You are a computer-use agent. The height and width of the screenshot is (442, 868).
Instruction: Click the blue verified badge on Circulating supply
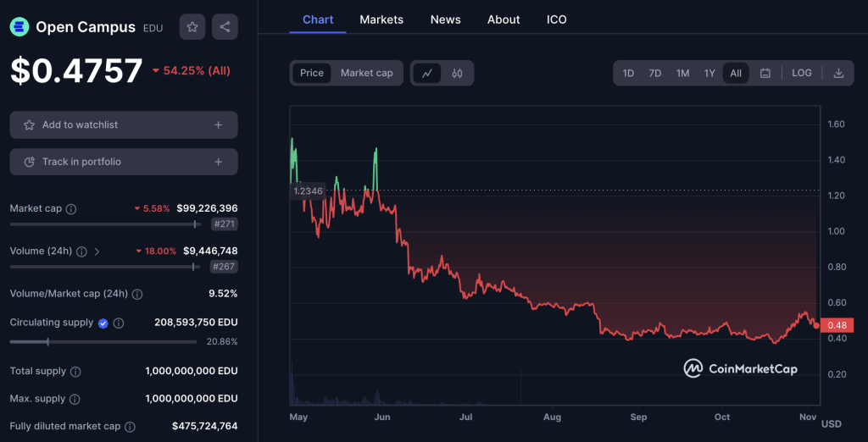point(103,323)
